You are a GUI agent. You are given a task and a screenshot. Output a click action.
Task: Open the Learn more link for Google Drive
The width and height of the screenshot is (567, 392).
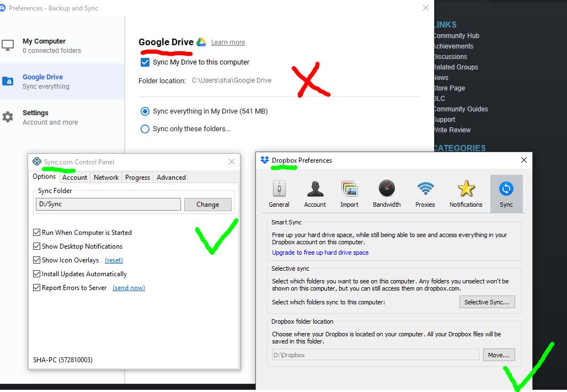pos(228,42)
